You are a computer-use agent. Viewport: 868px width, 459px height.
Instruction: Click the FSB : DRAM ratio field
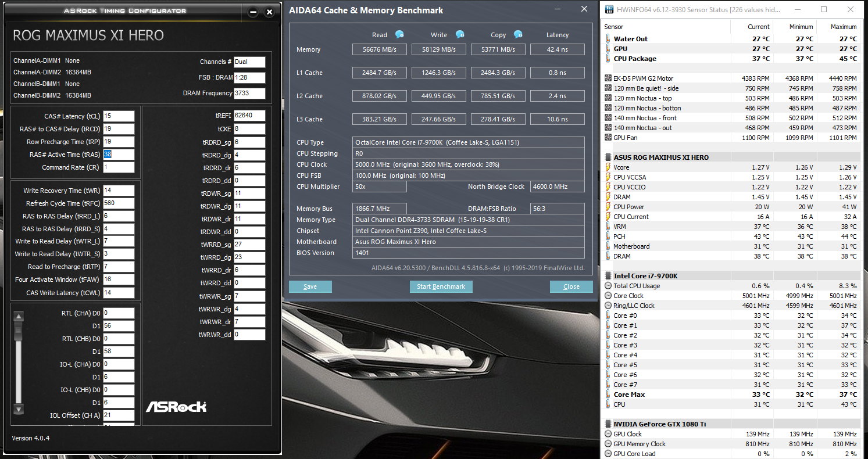click(x=249, y=78)
